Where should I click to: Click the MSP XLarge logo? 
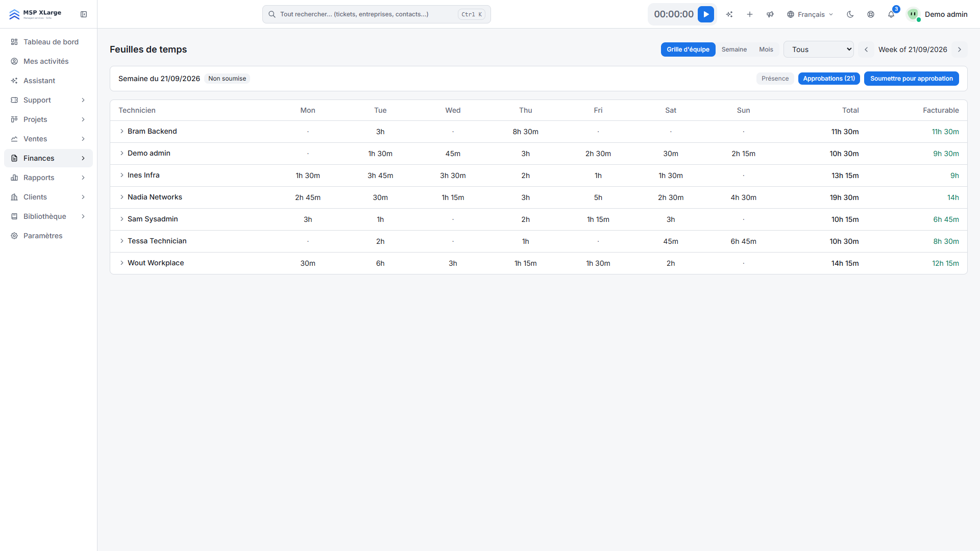pyautogui.click(x=35, y=14)
